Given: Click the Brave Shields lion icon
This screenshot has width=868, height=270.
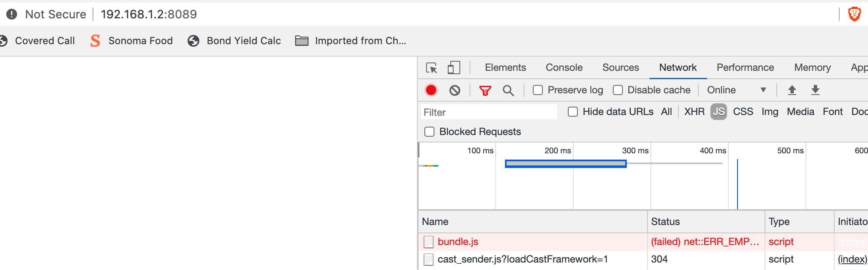Looking at the screenshot, I should pos(854,14).
